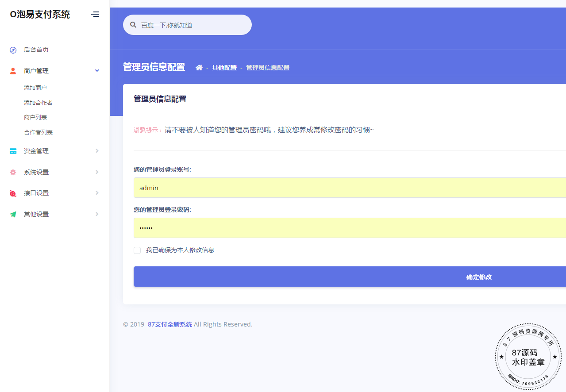Collapse the 商户管理 chevron

click(x=97, y=71)
